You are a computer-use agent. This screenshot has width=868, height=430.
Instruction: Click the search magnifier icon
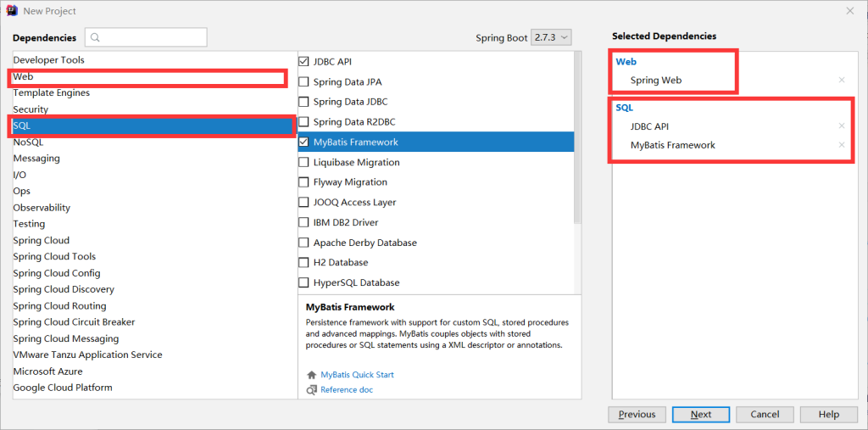tap(96, 37)
